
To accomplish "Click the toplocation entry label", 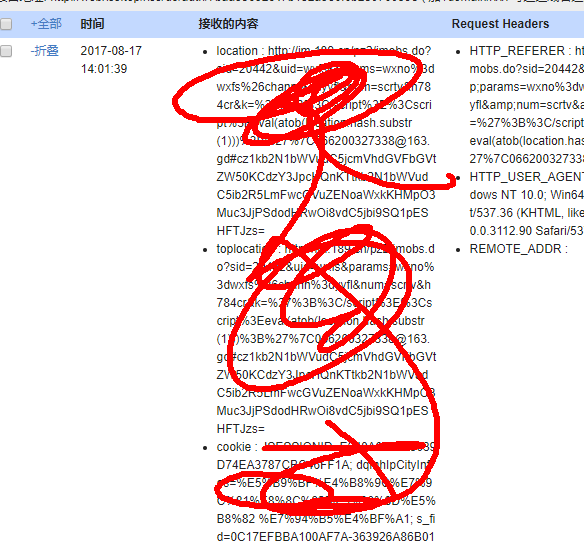I will [x=246, y=249].
